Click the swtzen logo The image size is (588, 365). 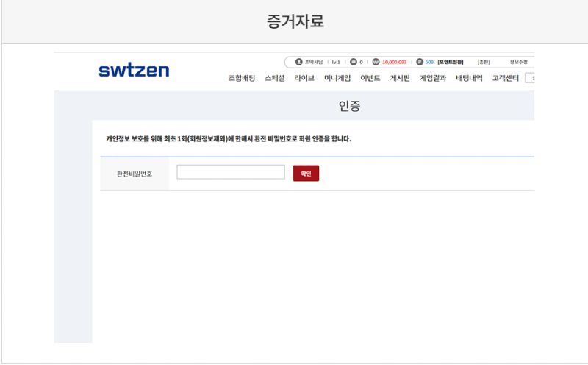coord(134,71)
